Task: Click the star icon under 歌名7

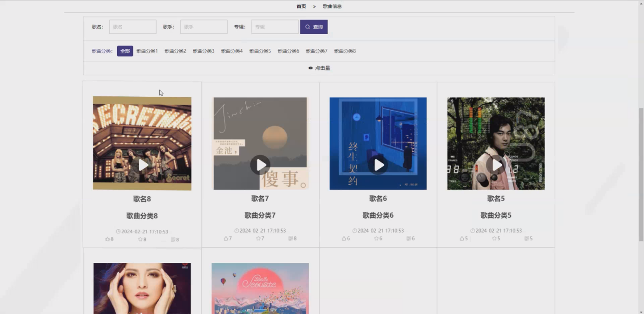Action: 258,238
